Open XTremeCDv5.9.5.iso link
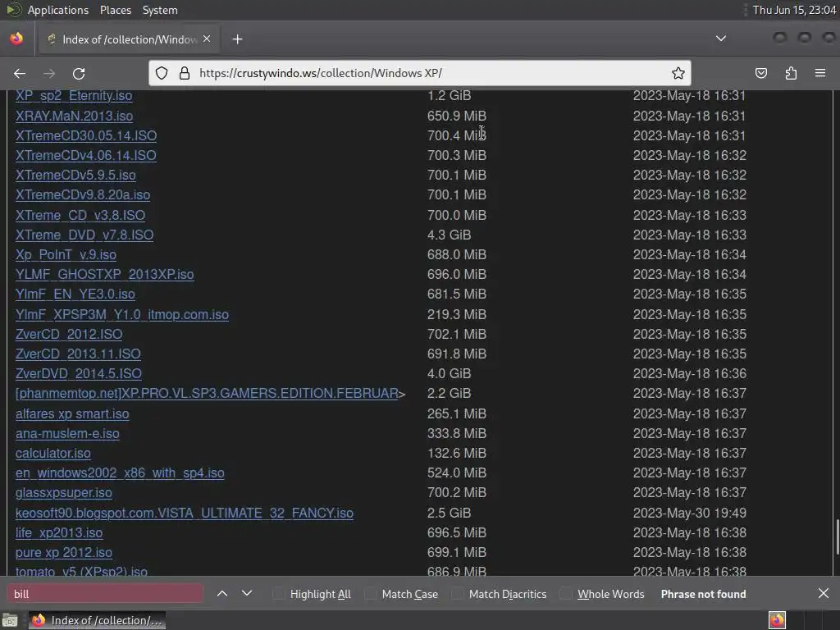This screenshot has height=630, width=840. click(x=75, y=176)
